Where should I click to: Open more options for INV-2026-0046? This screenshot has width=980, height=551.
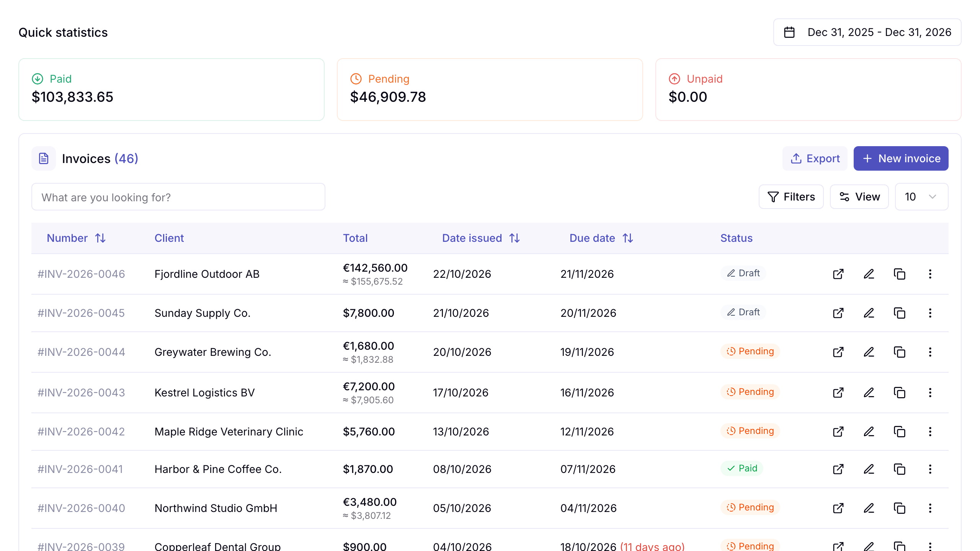(930, 274)
